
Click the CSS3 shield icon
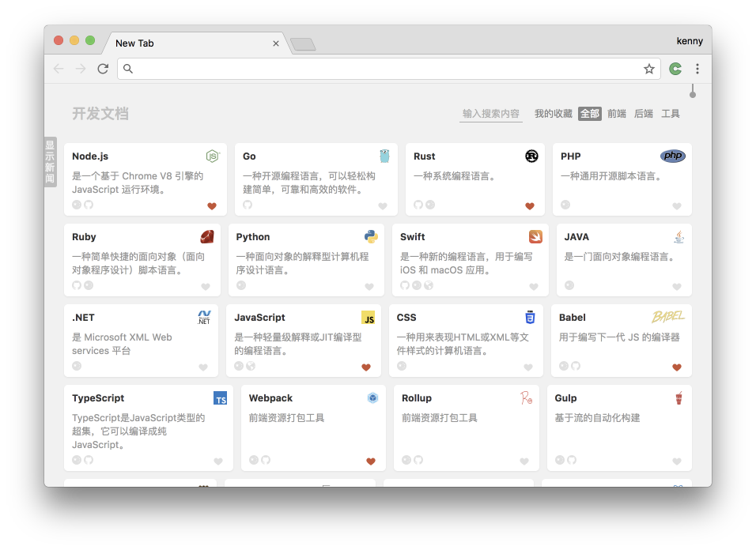531,317
